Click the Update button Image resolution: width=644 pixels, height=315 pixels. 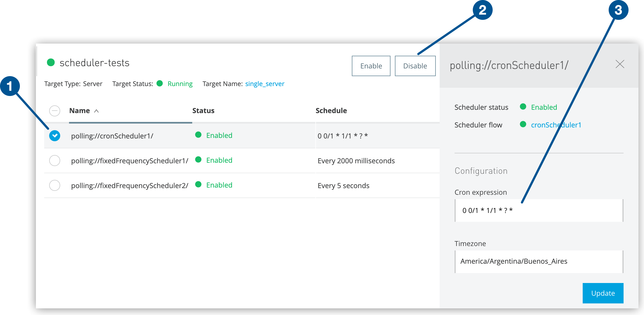pos(603,293)
